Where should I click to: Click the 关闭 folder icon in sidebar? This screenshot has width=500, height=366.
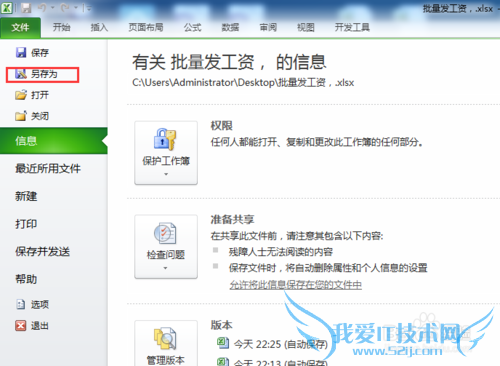click(21, 116)
